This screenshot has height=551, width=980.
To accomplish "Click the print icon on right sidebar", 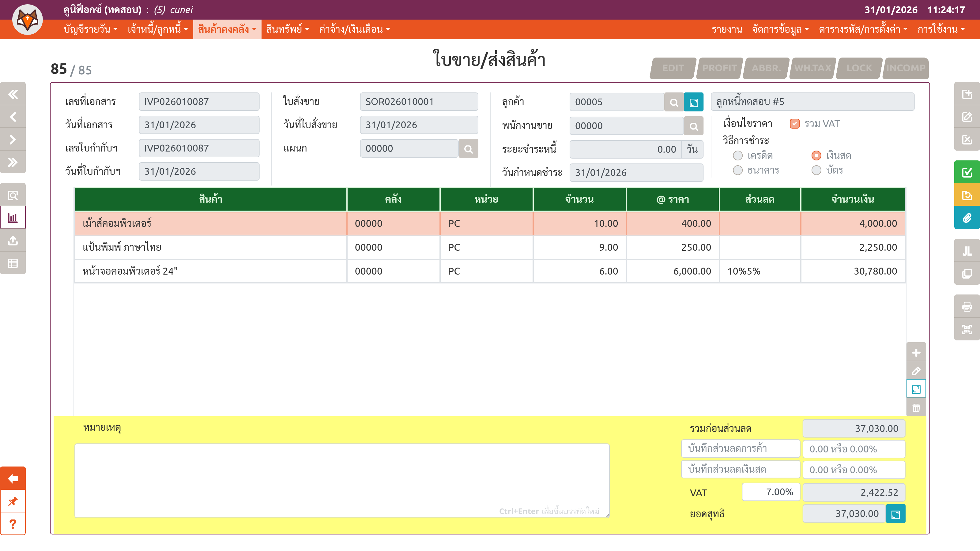I will 967,306.
